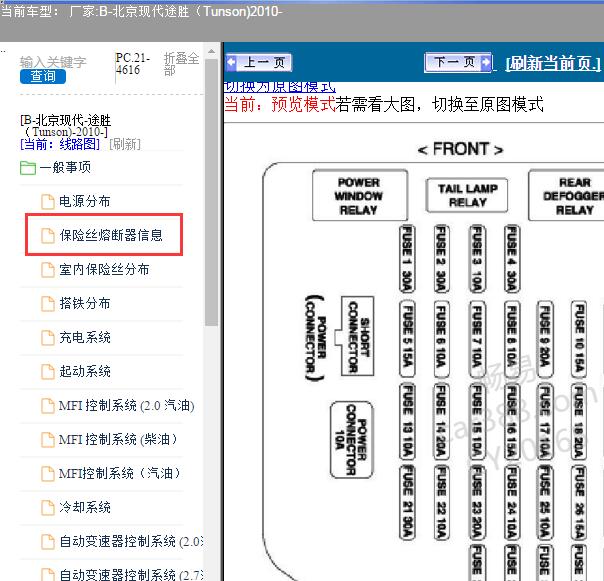The height and width of the screenshot is (581, 604).
Task: Open 搭铁分布 tree item
Action: pos(85,303)
